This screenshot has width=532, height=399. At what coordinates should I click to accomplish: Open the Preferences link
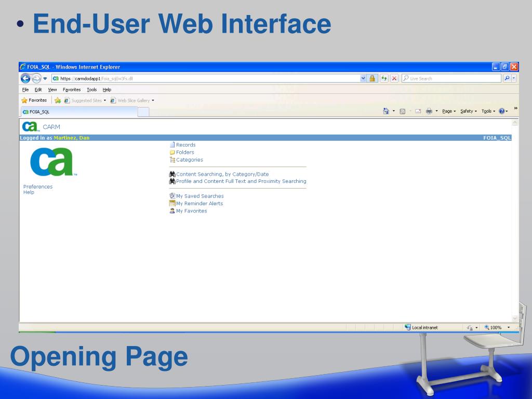click(x=38, y=187)
